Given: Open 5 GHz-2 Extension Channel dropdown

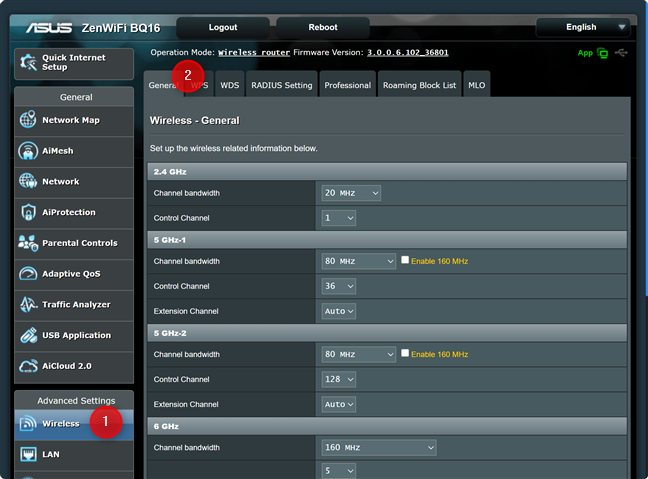Looking at the screenshot, I should (x=338, y=404).
